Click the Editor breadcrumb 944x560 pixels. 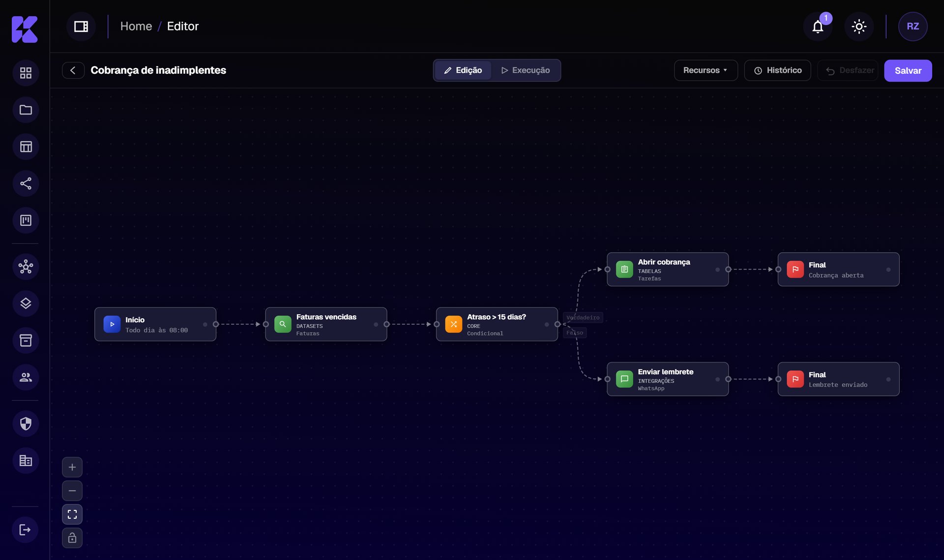(182, 27)
